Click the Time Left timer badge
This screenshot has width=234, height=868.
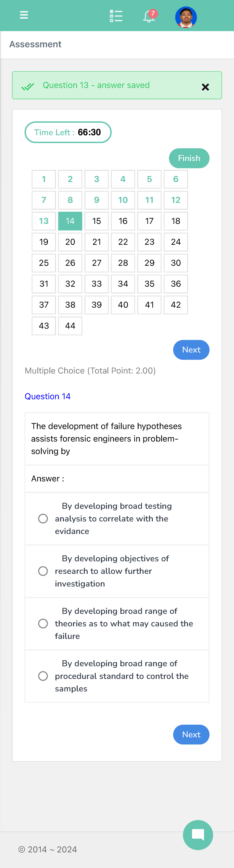coord(68,132)
